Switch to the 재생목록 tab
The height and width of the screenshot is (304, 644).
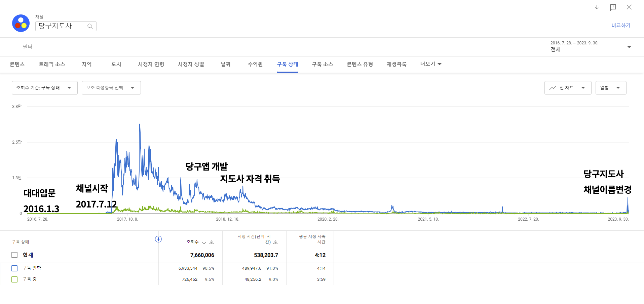coord(396,64)
